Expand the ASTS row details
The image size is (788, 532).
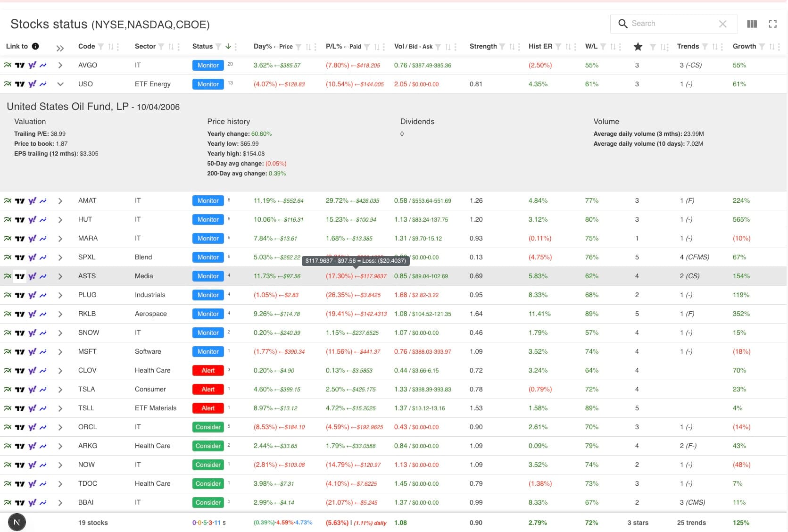tap(60, 276)
